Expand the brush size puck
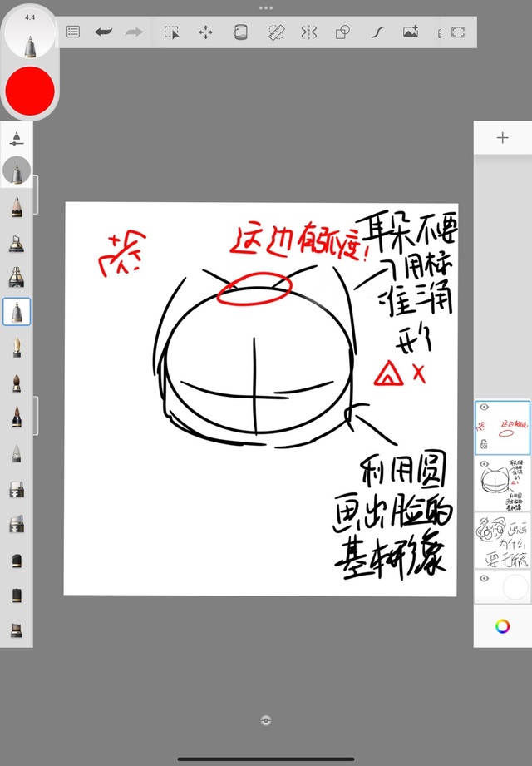The width and height of the screenshot is (532, 766). 30,35
